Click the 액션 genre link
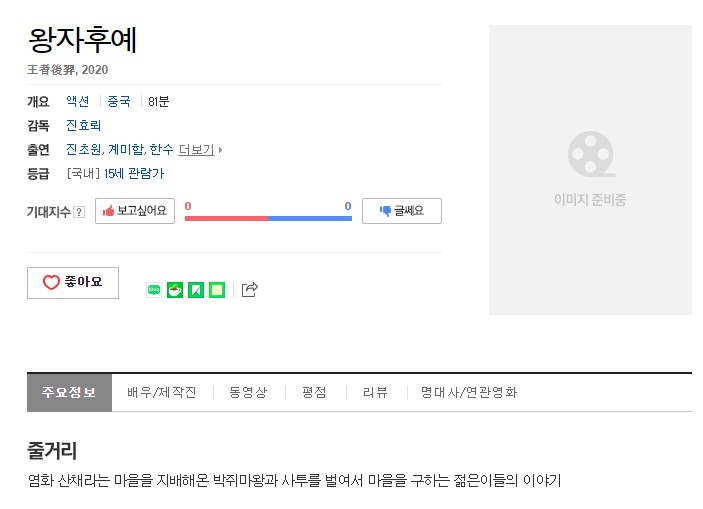Screen dimensions: 703x509 tap(78, 101)
